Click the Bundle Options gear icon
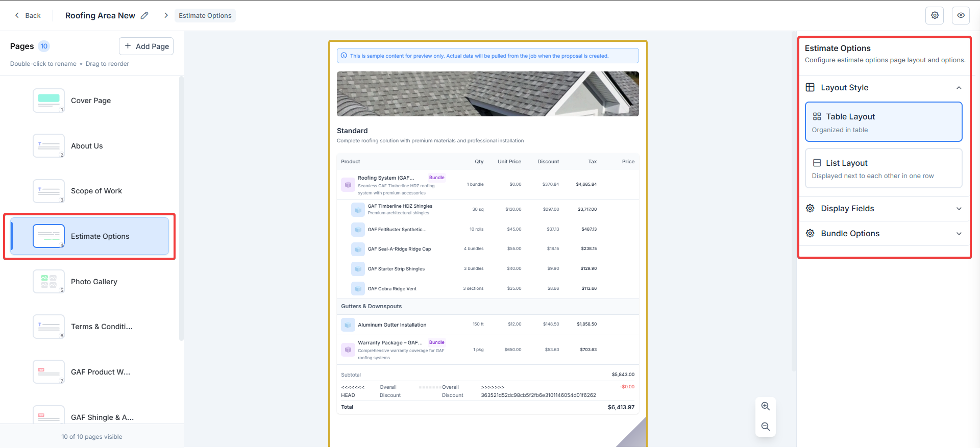980x448 pixels. click(x=810, y=233)
